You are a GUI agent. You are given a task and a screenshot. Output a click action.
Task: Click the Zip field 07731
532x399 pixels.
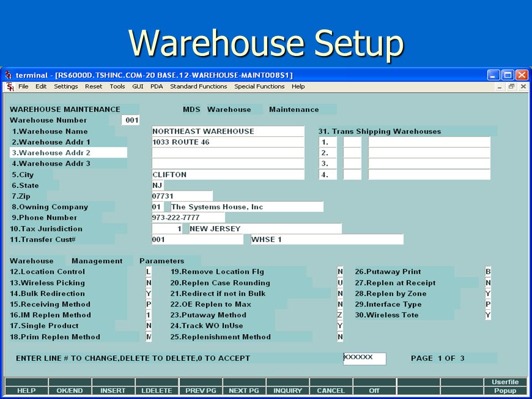(182, 196)
